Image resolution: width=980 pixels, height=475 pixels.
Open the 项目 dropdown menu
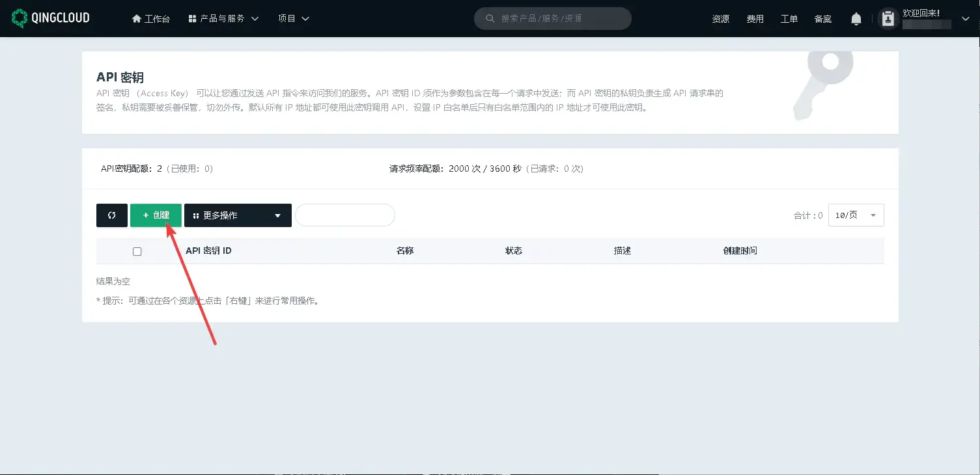pyautogui.click(x=293, y=18)
